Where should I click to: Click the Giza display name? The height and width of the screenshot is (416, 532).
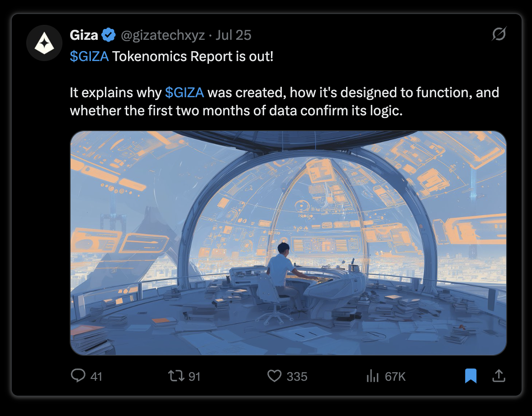[84, 35]
